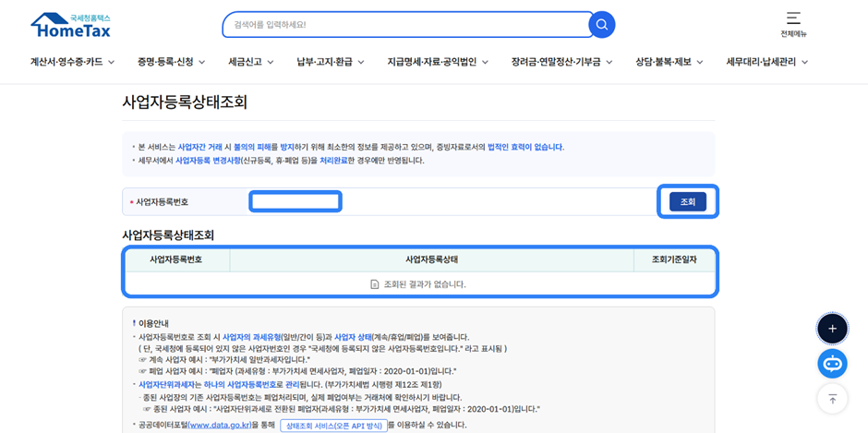Open the chatbot robot icon
868x433 pixels.
tap(832, 364)
